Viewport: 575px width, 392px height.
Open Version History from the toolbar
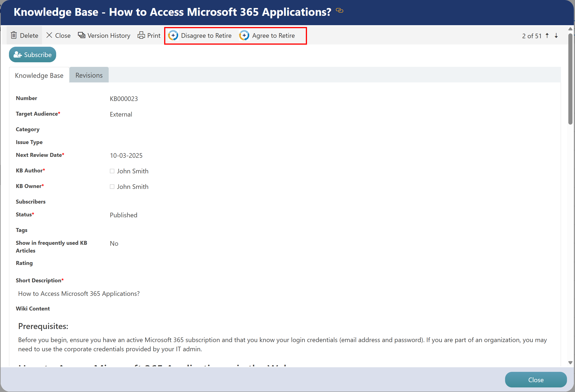tap(104, 35)
